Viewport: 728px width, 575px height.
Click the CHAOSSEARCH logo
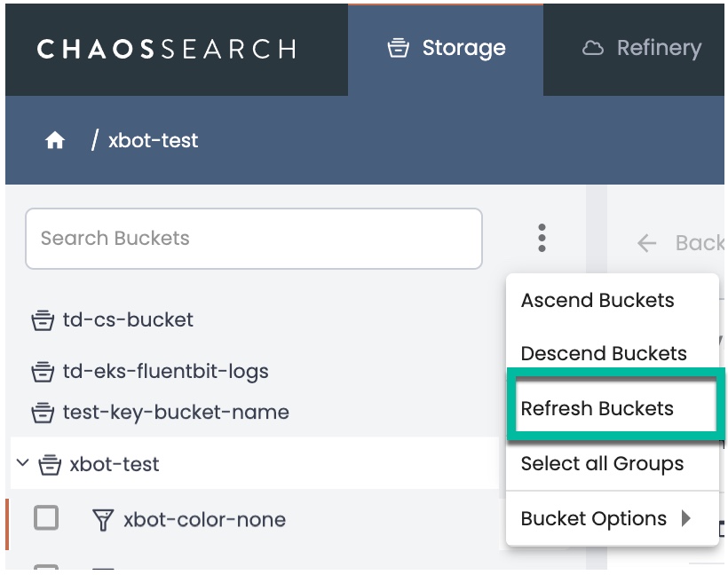pyautogui.click(x=166, y=48)
